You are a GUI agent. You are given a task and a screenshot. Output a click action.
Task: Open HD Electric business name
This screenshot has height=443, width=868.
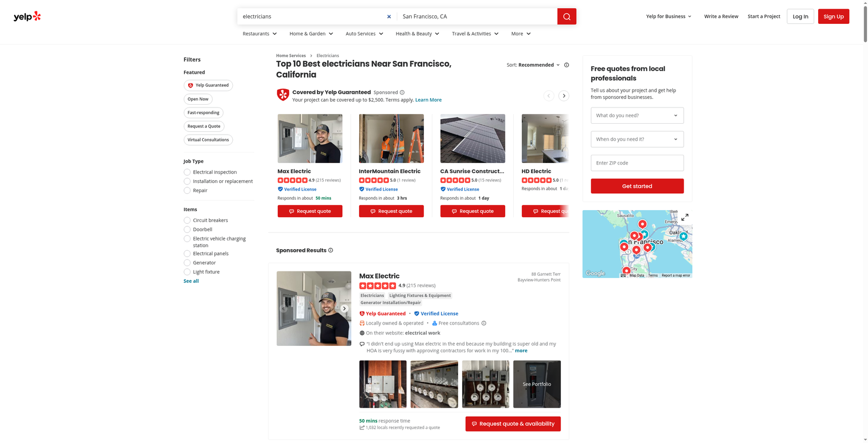click(x=536, y=171)
